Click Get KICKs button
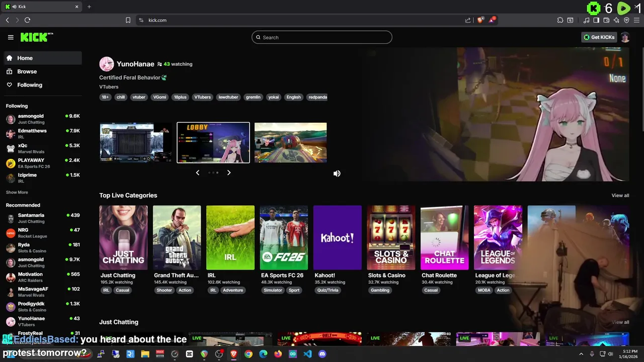644x362 pixels. [599, 37]
